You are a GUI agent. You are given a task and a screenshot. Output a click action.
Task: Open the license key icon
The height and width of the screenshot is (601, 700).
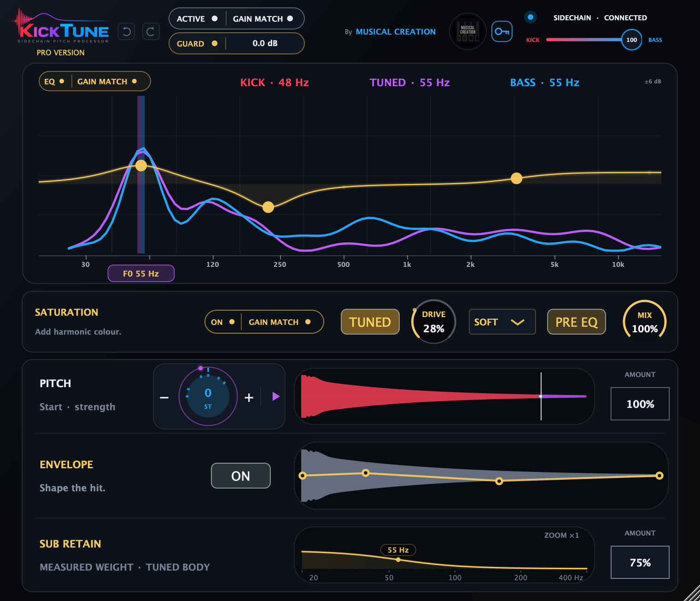click(x=502, y=31)
